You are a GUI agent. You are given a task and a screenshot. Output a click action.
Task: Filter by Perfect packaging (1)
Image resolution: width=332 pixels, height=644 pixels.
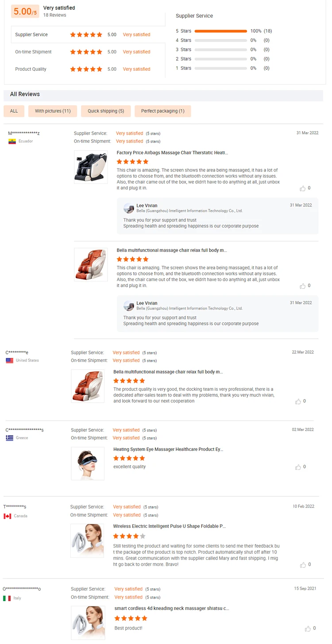[163, 111]
